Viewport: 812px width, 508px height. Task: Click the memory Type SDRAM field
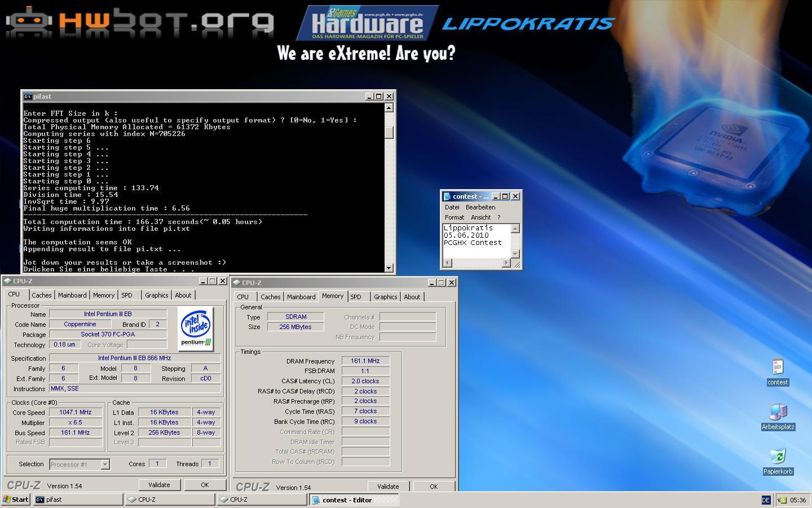pyautogui.click(x=295, y=317)
